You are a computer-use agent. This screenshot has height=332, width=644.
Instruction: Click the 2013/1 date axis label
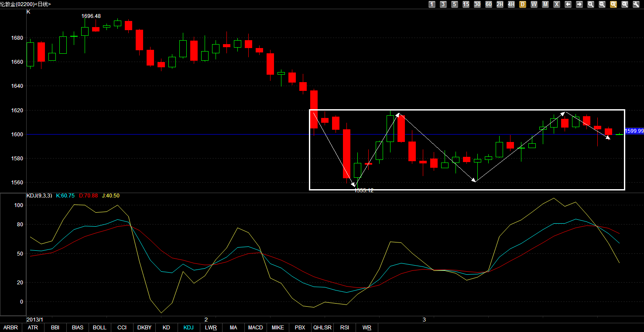coord(35,320)
